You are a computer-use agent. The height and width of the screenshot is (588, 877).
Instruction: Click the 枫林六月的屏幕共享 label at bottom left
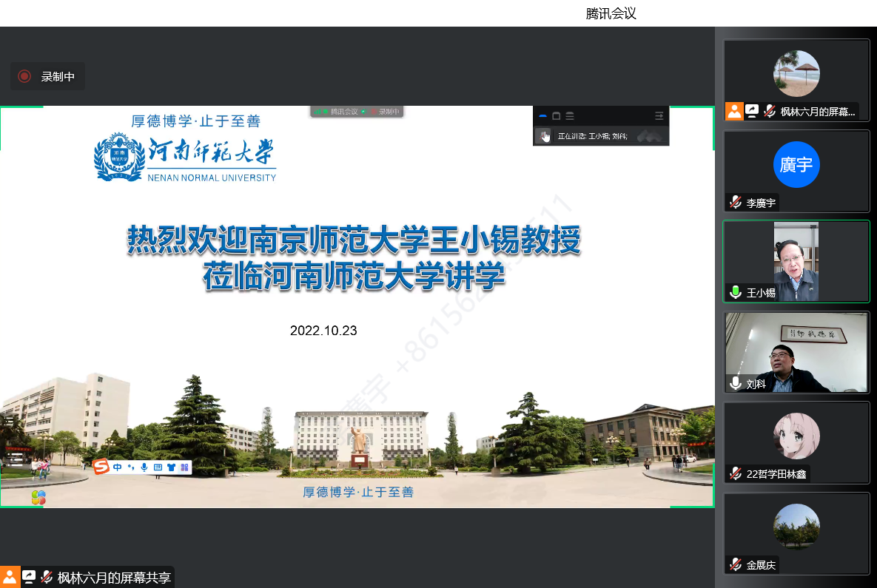coord(114,578)
